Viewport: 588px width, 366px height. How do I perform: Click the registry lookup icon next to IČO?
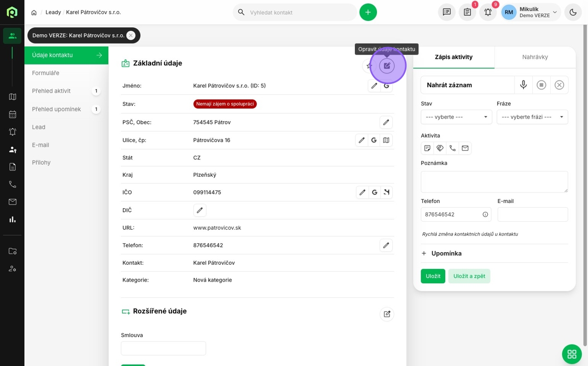coord(386,192)
